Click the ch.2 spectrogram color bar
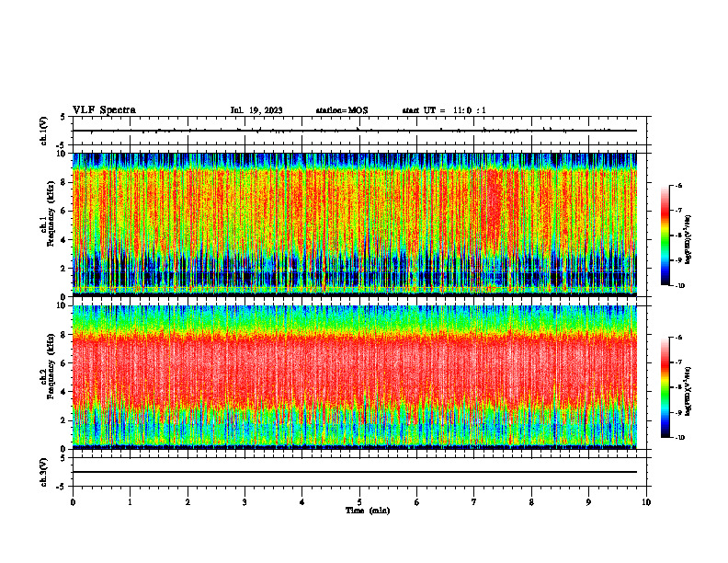Screen dimensions: 728x563 [665, 387]
